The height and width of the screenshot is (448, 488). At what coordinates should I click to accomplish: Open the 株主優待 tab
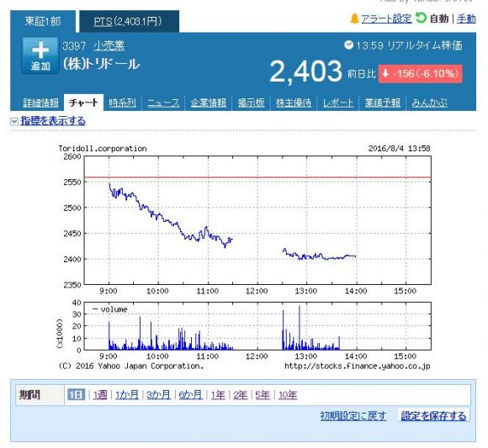294,103
